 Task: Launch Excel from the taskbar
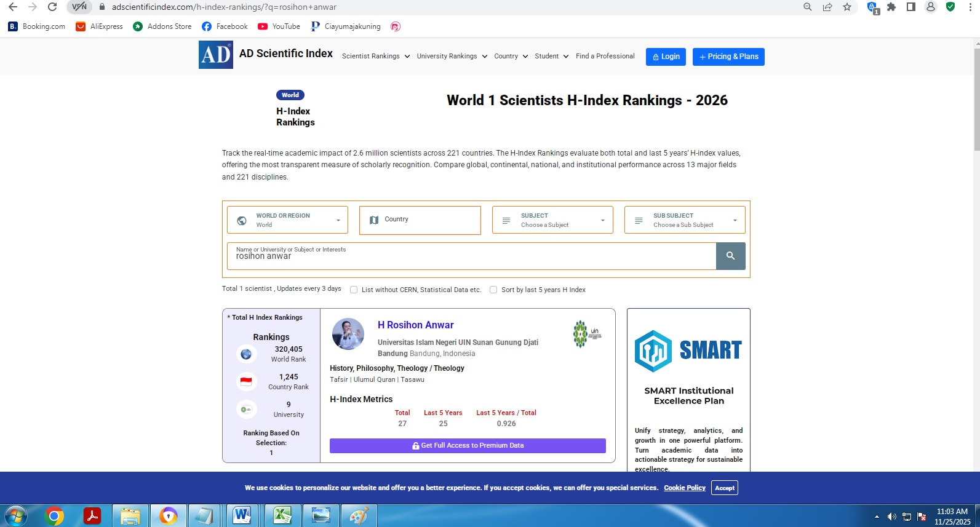282,515
